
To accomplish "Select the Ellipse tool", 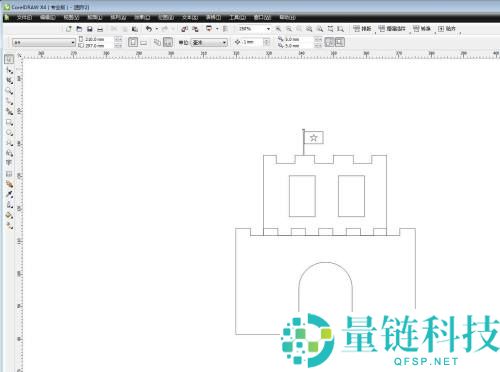I will point(9,133).
